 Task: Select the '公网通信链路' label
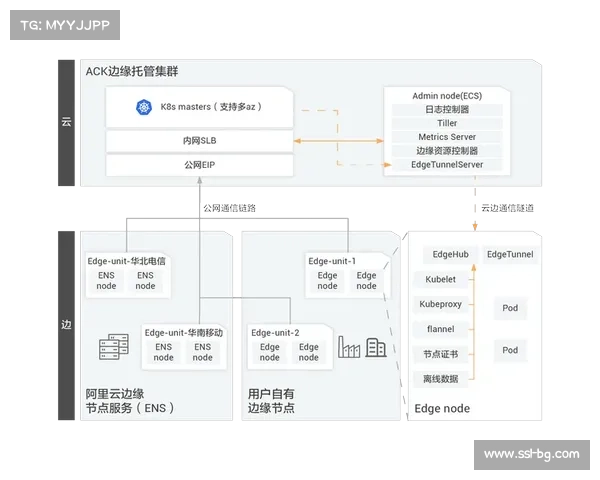tap(230, 208)
